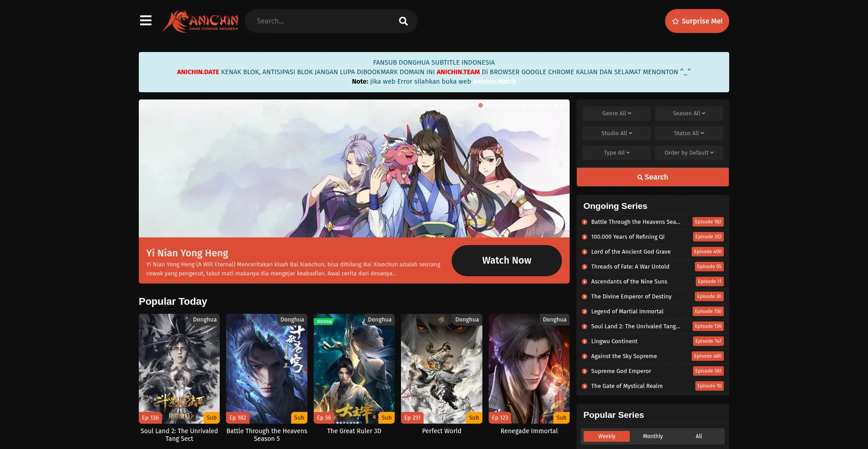Expand the Studio All dropdown
The image size is (868, 449).
(x=617, y=133)
